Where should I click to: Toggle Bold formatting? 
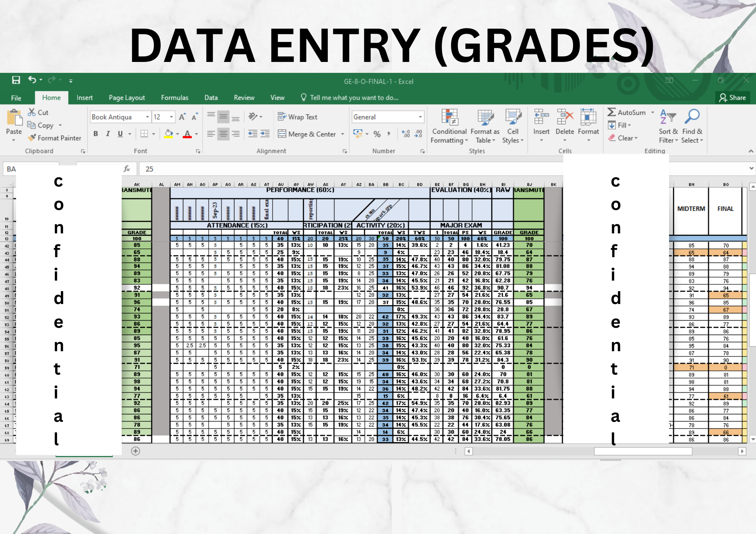[96, 134]
